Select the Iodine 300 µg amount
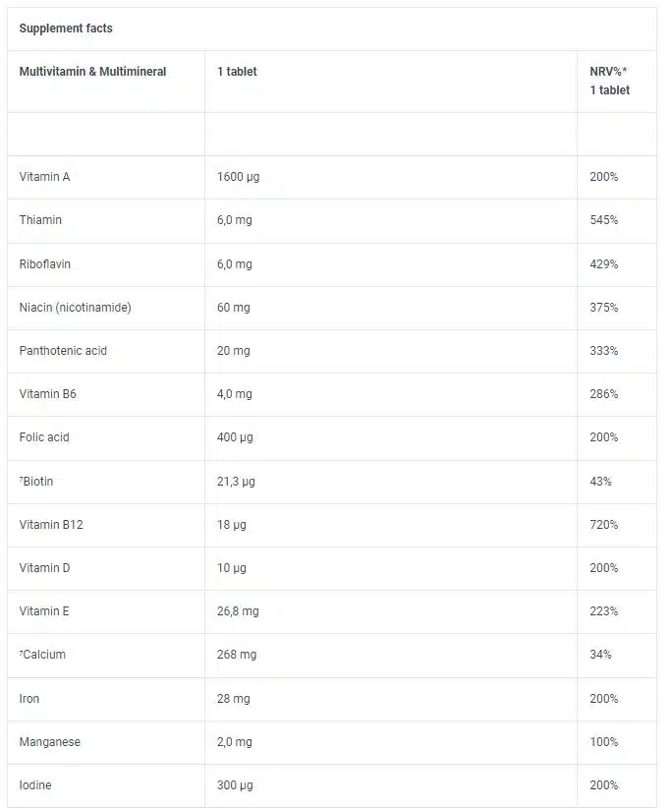 237,785
